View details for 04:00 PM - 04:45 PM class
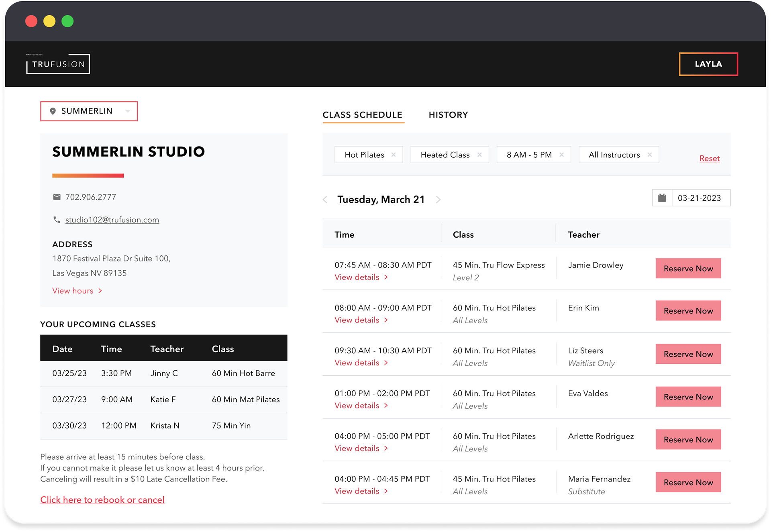Viewport: 771px width, 532px height. point(361,491)
